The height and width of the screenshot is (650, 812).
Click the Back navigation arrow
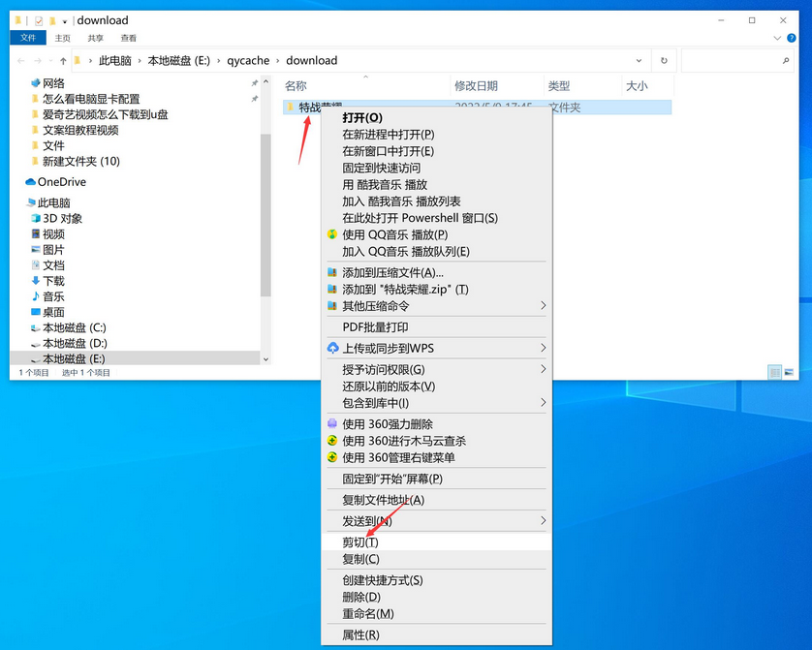(20, 60)
